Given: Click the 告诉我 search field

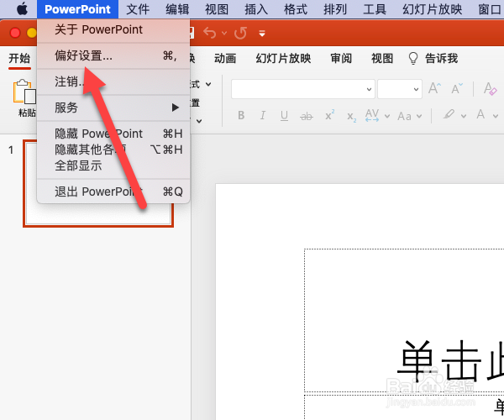Looking at the screenshot, I should tap(441, 59).
